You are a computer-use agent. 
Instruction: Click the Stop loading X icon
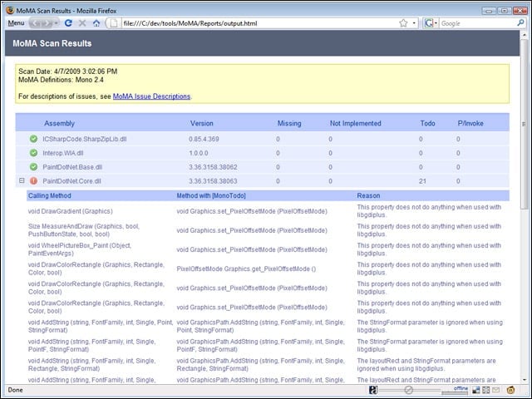tap(82, 23)
